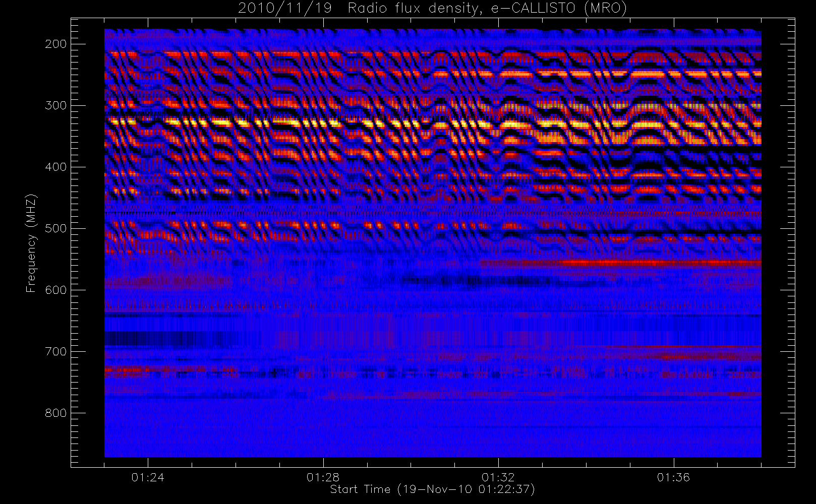Click the 01:24 time tick label

click(x=148, y=477)
